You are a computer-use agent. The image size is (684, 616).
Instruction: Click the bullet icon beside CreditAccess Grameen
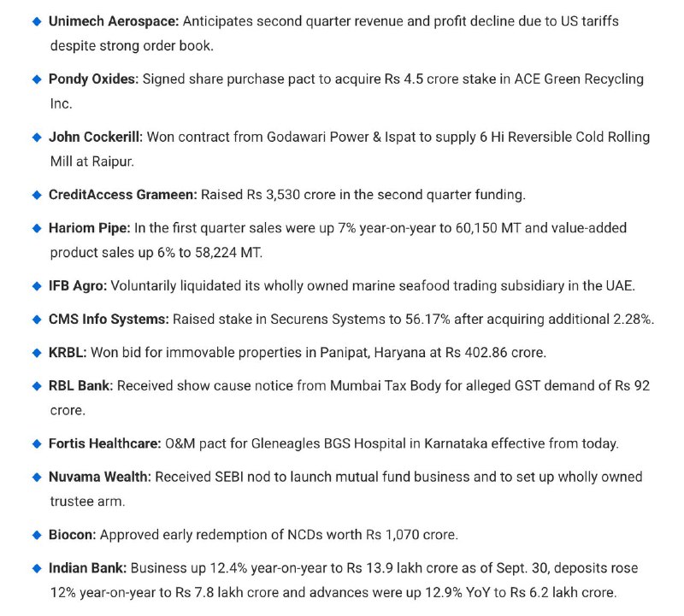37,195
